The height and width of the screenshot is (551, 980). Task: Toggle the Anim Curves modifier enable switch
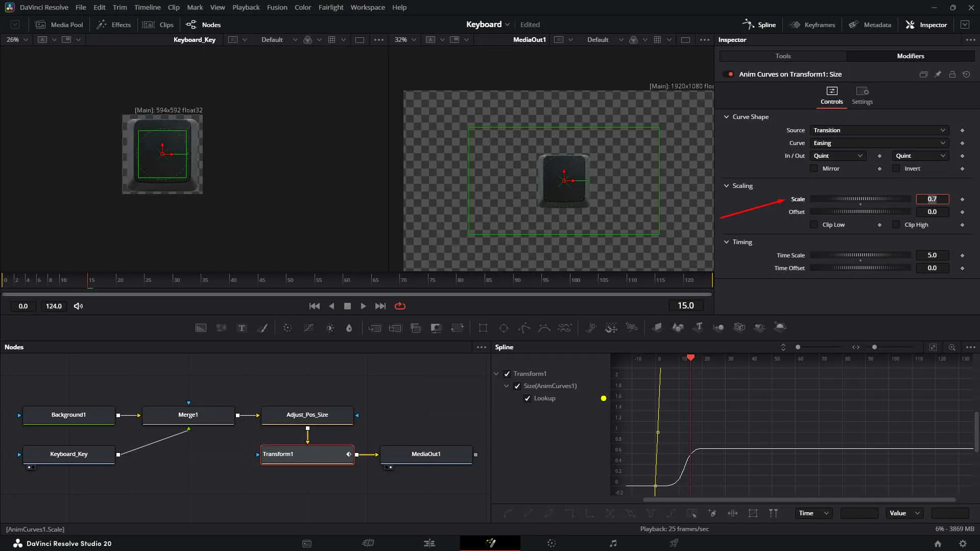729,74
